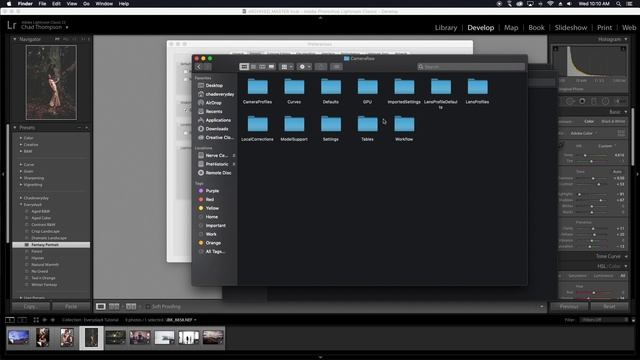Toggle the Soft Proofing checkbox
The image size is (640, 360).
pos(148,307)
